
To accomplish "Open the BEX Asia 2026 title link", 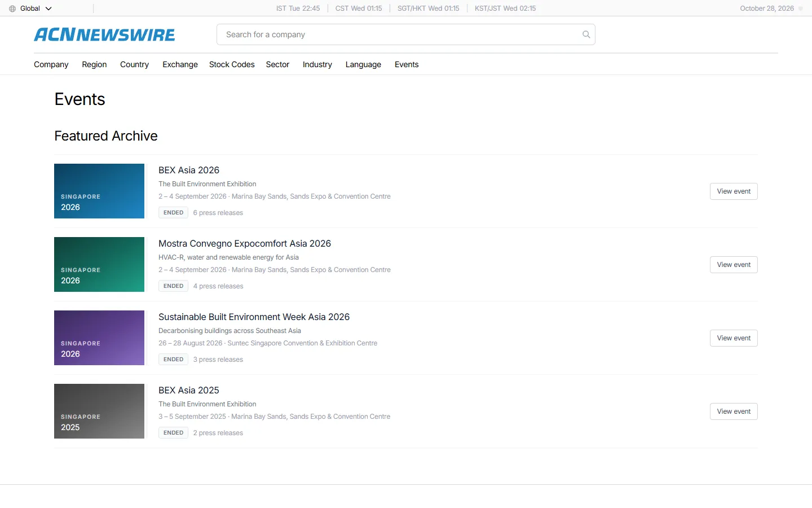I will [x=189, y=170].
